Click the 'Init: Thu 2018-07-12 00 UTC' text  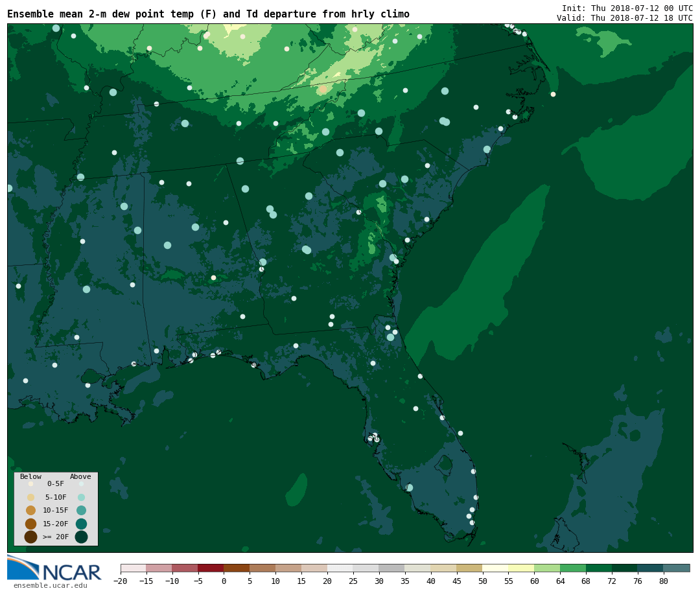(x=627, y=8)
